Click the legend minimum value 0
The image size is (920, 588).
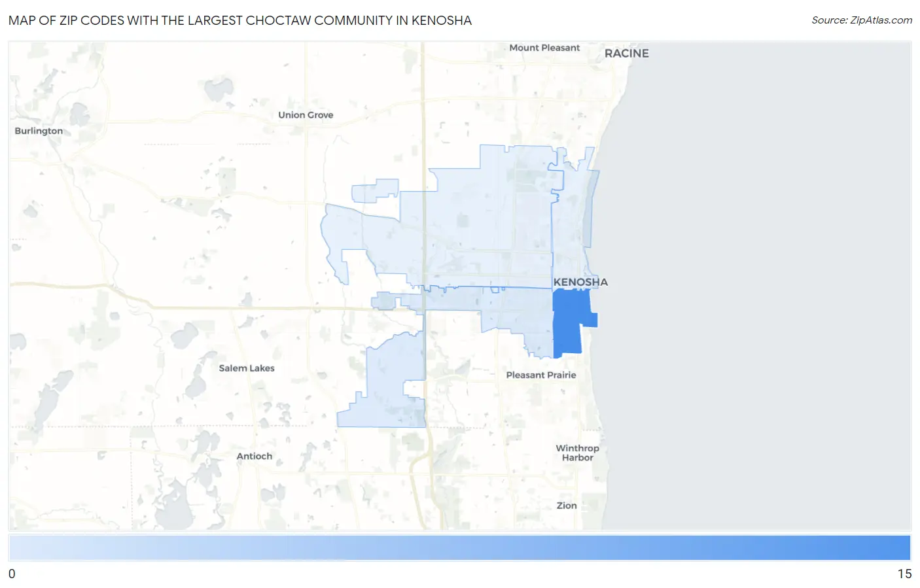click(x=12, y=574)
